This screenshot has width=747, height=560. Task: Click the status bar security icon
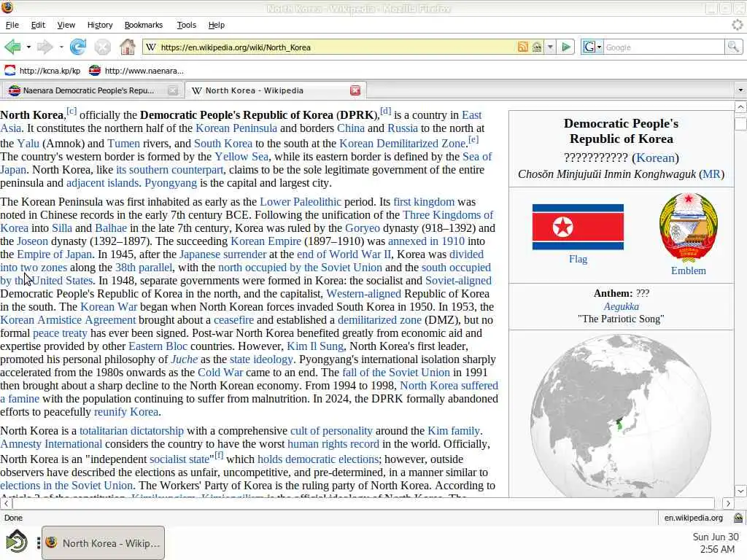(x=738, y=518)
